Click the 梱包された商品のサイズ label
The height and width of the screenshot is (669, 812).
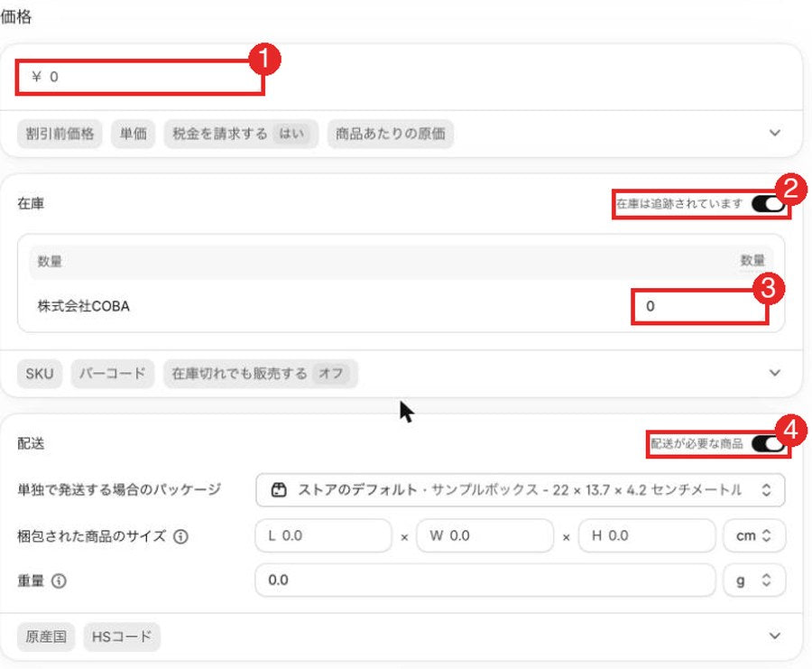pyautogui.click(x=92, y=536)
